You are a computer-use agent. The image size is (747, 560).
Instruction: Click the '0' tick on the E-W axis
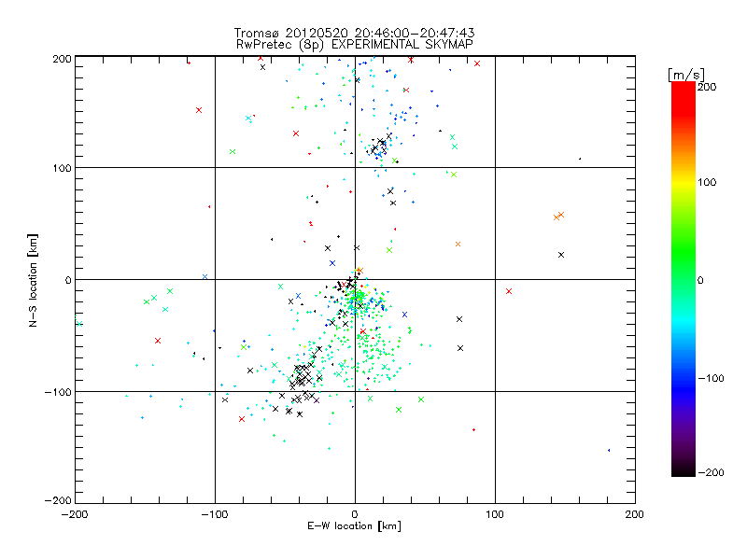point(355,514)
